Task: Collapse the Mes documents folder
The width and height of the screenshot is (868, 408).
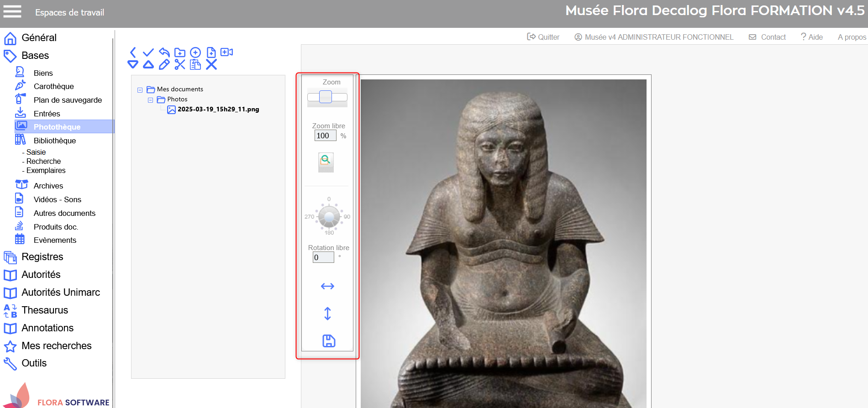Action: [x=140, y=90]
